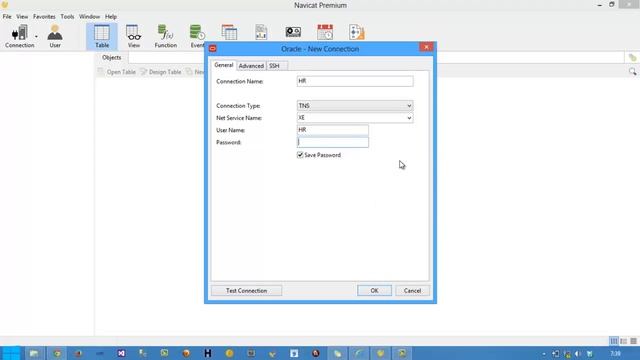Close the Oracle New Connection dialog
Viewport: 640px width, 360px height.
pos(426,47)
